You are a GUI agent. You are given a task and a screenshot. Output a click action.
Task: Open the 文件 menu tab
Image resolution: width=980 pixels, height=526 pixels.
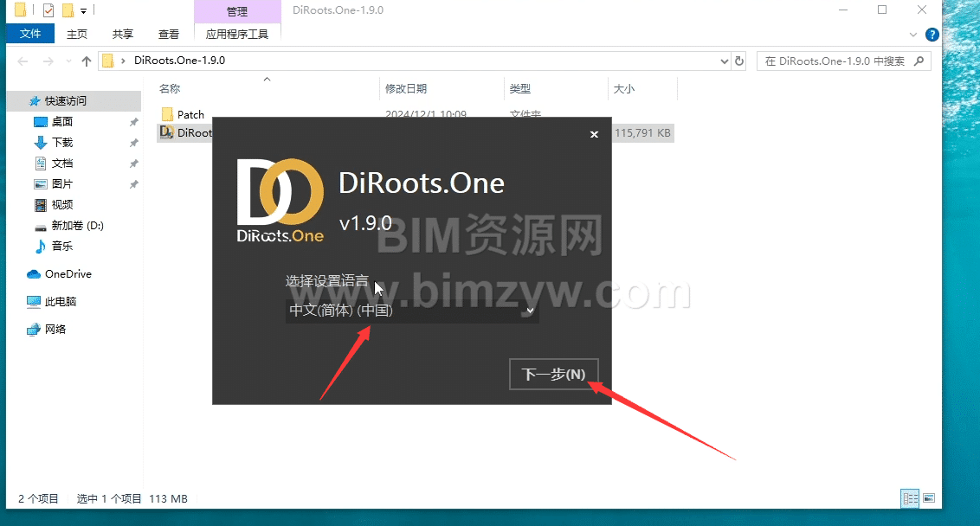click(30, 34)
